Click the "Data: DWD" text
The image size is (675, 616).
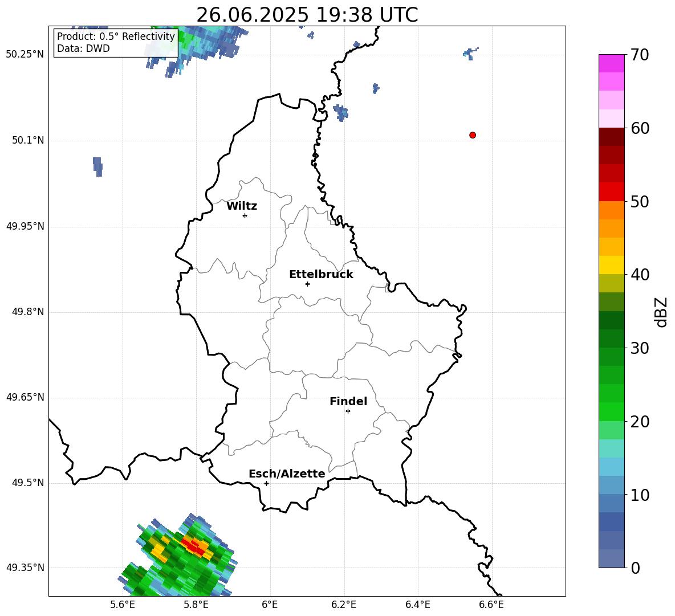(83, 48)
